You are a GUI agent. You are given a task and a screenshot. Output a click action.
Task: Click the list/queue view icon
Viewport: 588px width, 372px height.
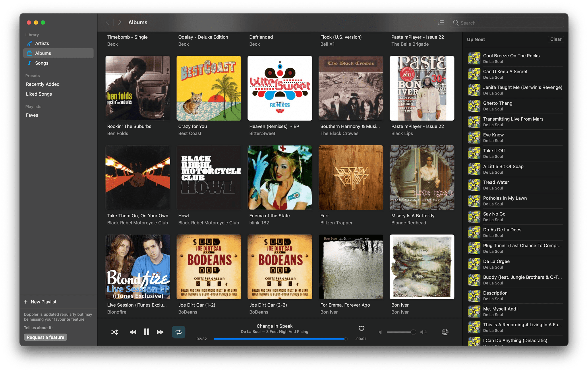click(441, 23)
